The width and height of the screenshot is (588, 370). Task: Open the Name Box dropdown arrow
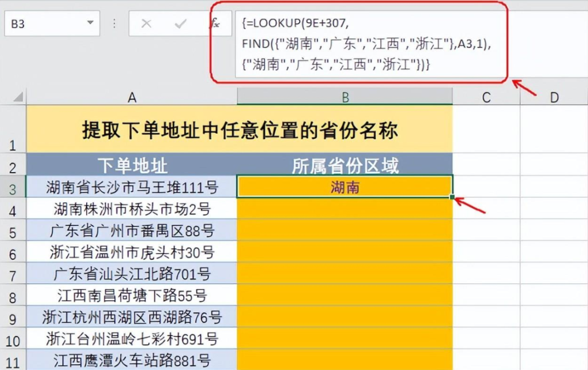coord(90,23)
